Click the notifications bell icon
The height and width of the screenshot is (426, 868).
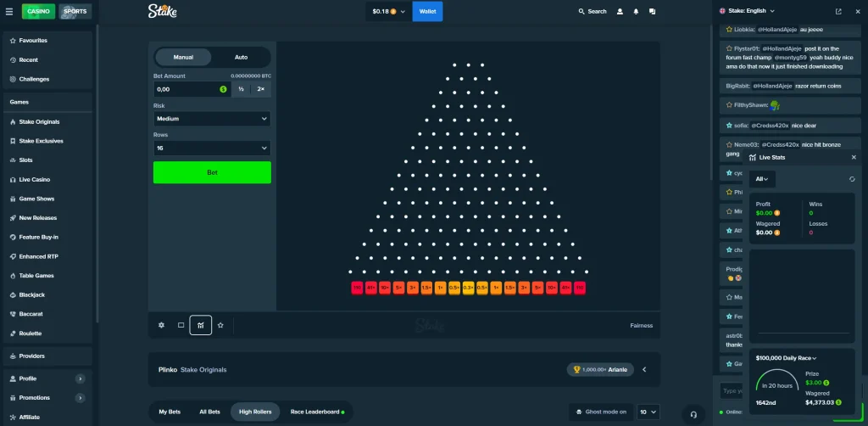point(636,12)
